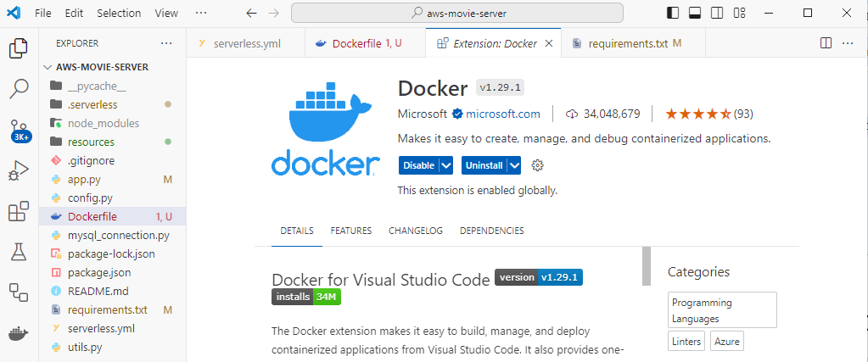The width and height of the screenshot is (868, 362).
Task: Open the Customize Layout icon
Action: point(740,13)
